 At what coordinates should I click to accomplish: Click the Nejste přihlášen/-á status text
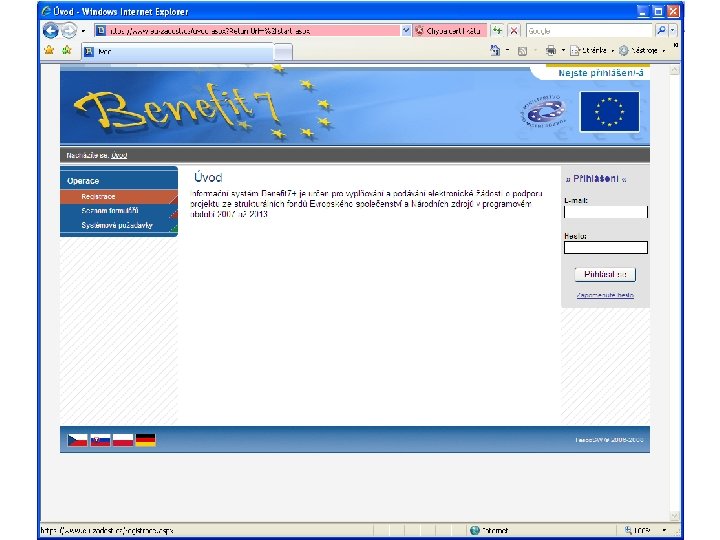coord(601,73)
